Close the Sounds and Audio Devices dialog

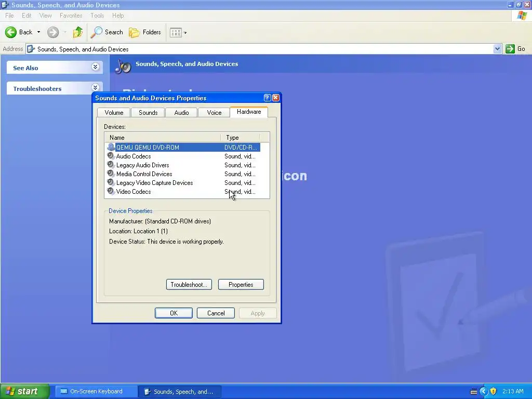pos(276,98)
